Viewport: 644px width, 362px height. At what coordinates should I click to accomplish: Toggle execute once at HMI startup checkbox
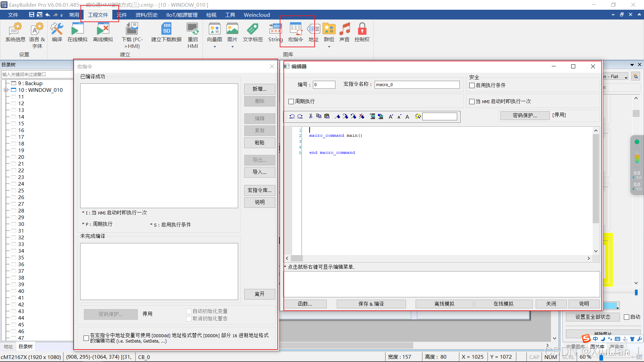tap(472, 101)
